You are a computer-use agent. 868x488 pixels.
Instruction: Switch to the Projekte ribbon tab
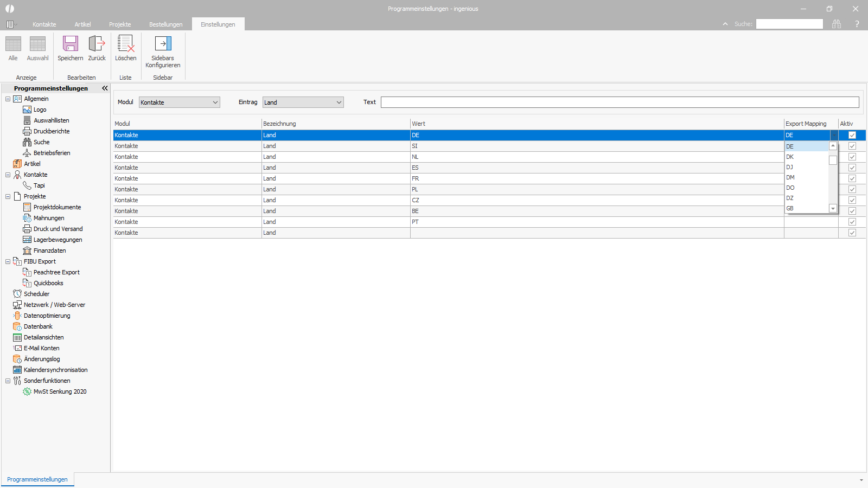pyautogui.click(x=120, y=24)
